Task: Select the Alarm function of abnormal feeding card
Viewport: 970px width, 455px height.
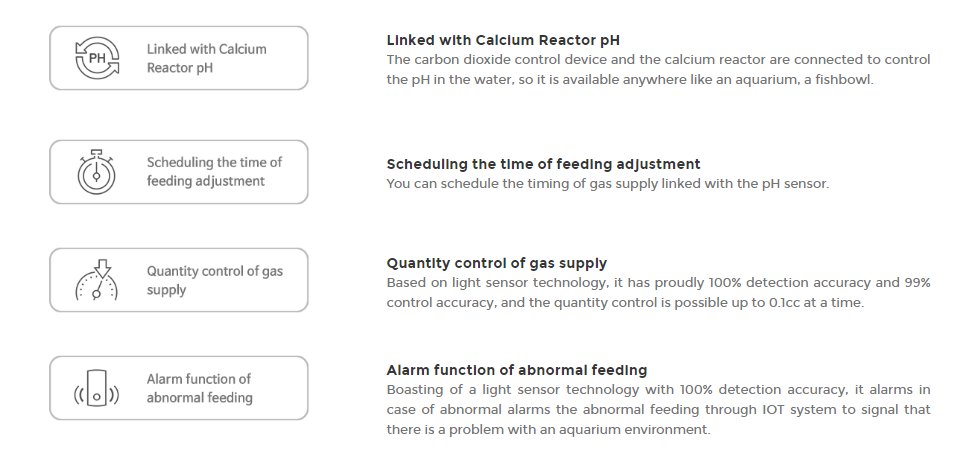Action: pos(179,388)
